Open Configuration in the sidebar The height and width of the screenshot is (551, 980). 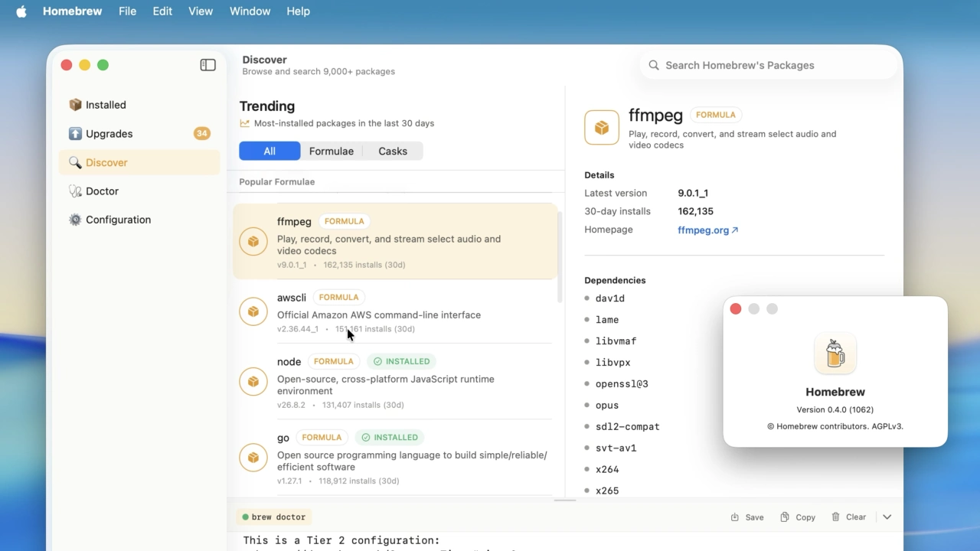(x=139, y=220)
